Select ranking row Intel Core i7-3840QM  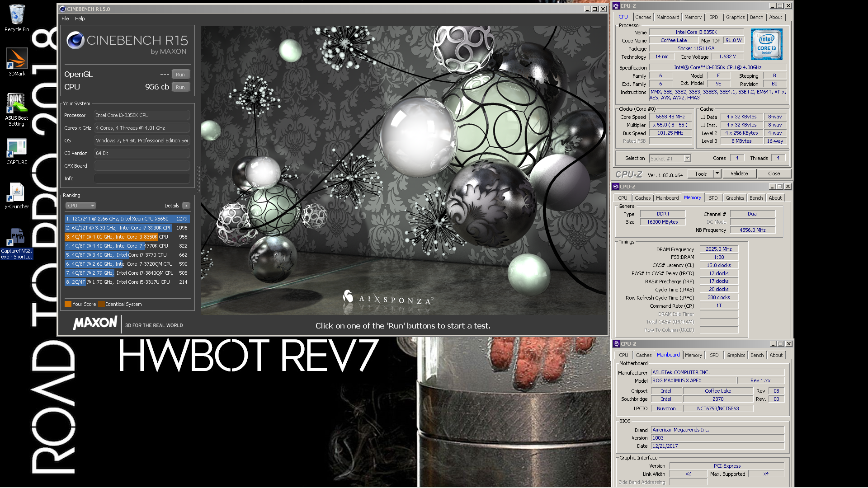click(127, 273)
